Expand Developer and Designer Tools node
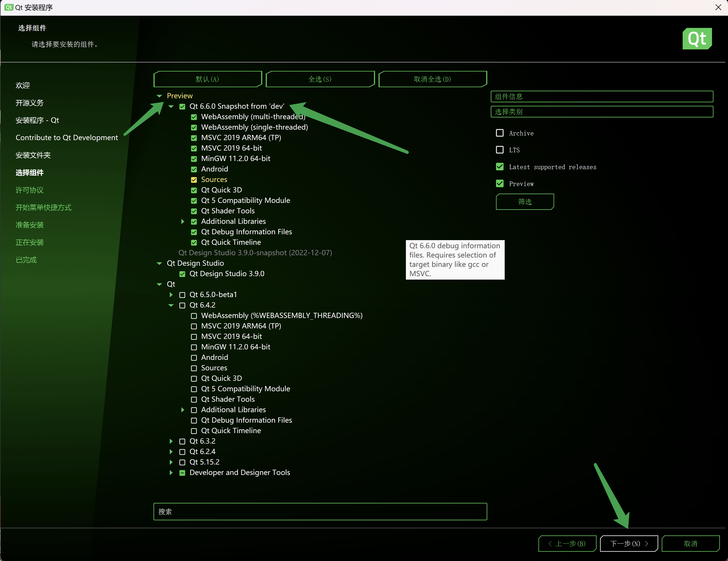This screenshot has width=728, height=561. [x=171, y=473]
